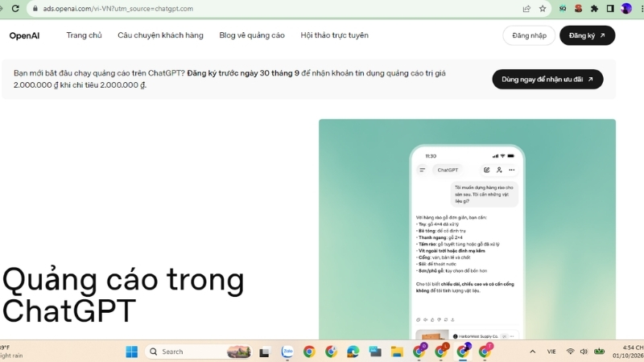This screenshot has height=362, width=644.
Task: Click the battery icon in system tray
Action: (599, 352)
